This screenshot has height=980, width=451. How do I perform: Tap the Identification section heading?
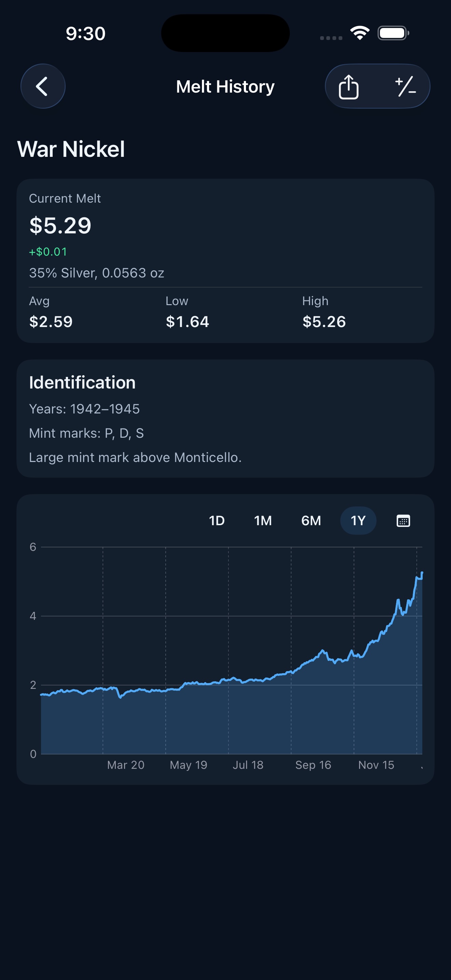82,382
